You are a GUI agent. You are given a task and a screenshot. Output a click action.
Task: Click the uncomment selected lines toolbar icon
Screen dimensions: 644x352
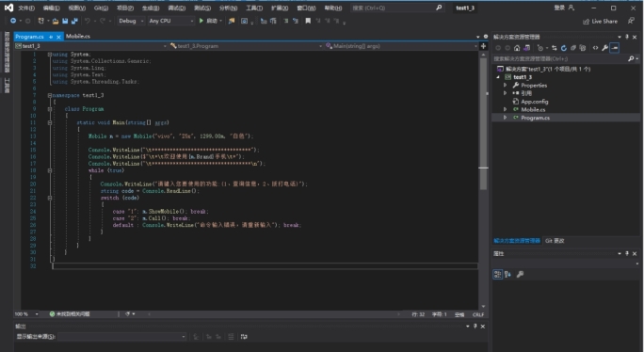coord(296,21)
